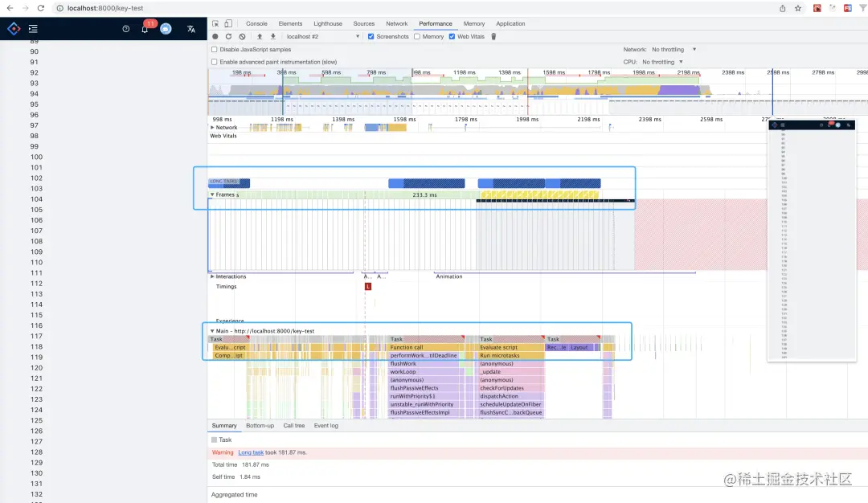Screen dimensions: 868x503
Task: Expand the Interactions track
Action: click(212, 276)
